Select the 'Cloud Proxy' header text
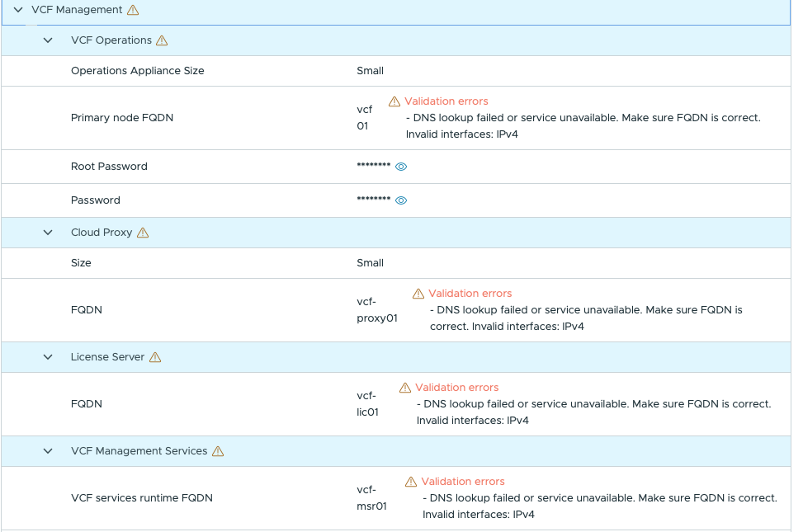Viewport: 803px width, 532px height. (102, 233)
